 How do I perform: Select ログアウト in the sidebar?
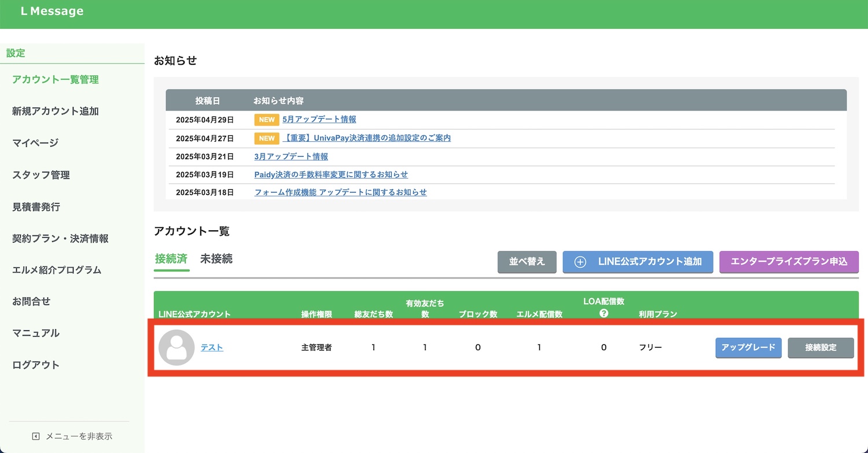coord(36,365)
